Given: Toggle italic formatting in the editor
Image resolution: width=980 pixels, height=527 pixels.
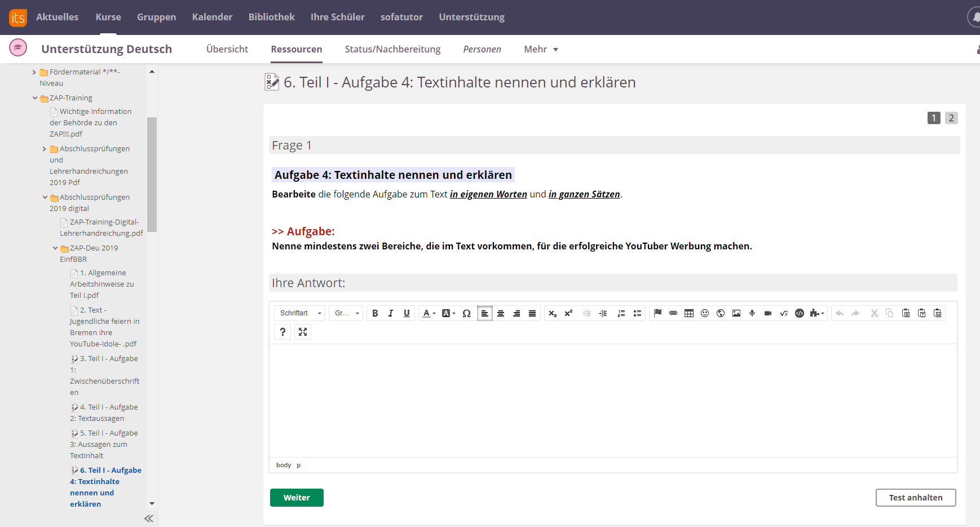Looking at the screenshot, I should pyautogui.click(x=391, y=313).
